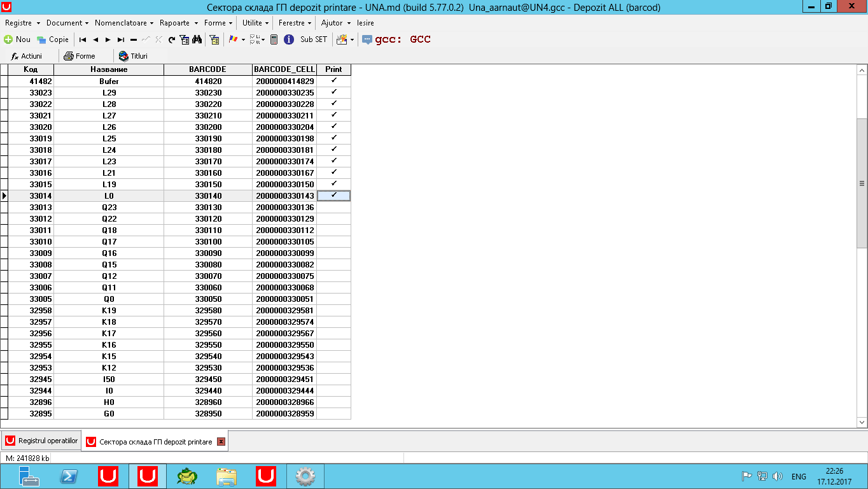This screenshot has width=868, height=489.
Task: Click the binoculars search icon
Action: point(197,39)
